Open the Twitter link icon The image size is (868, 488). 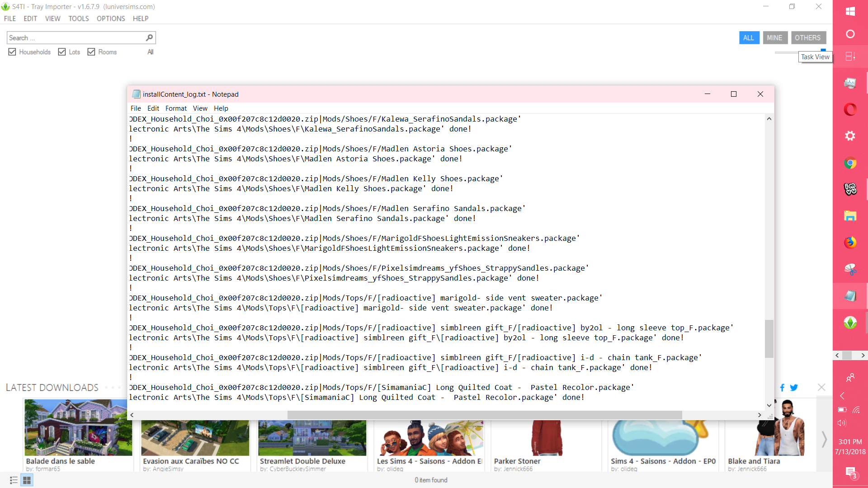click(x=794, y=388)
